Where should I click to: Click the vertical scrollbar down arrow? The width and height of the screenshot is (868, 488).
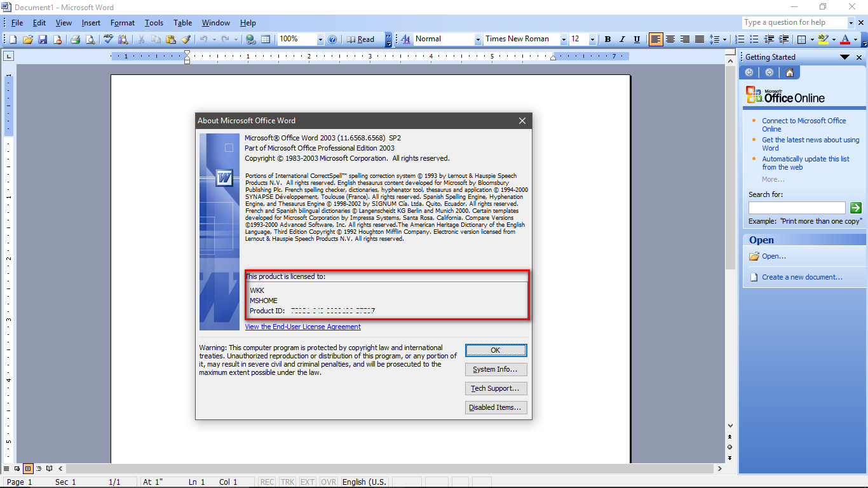(730, 426)
